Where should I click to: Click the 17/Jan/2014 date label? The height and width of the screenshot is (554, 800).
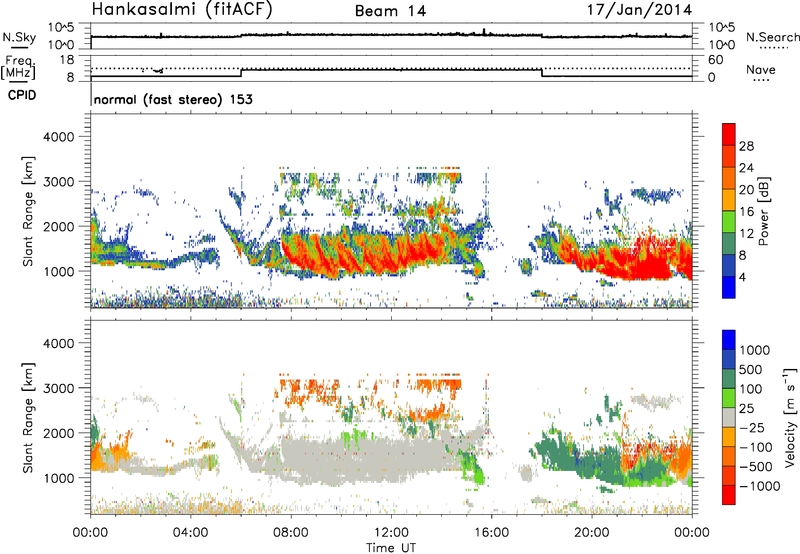(639, 9)
